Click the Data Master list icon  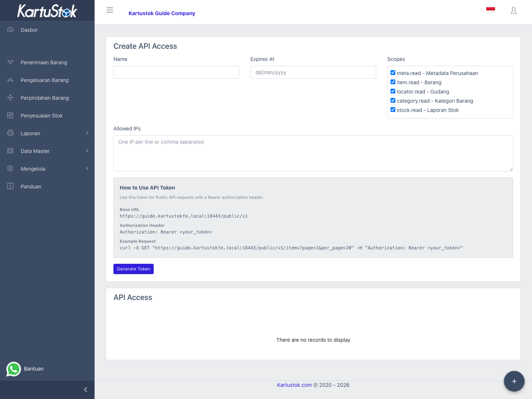tap(10, 151)
